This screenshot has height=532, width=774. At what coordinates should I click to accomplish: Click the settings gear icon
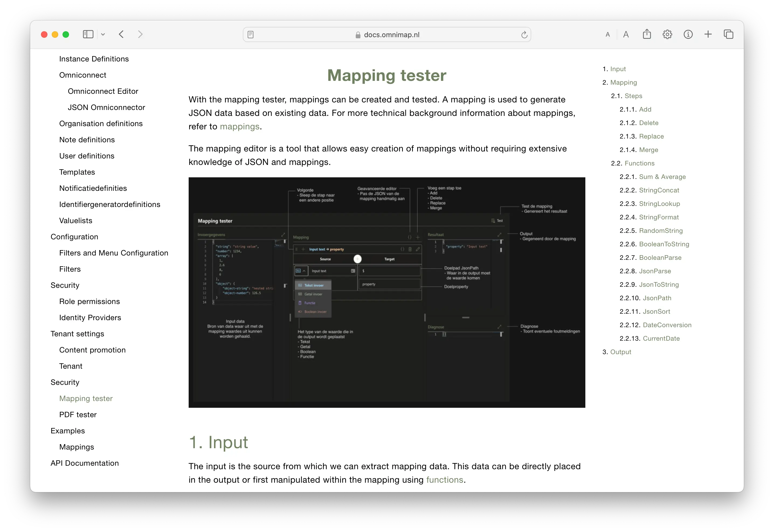pos(668,34)
